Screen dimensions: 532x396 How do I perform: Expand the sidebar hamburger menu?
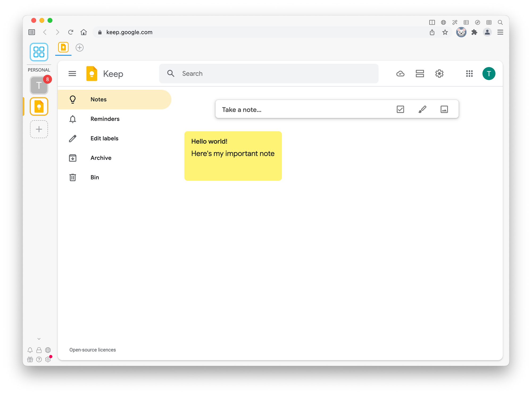pyautogui.click(x=73, y=74)
